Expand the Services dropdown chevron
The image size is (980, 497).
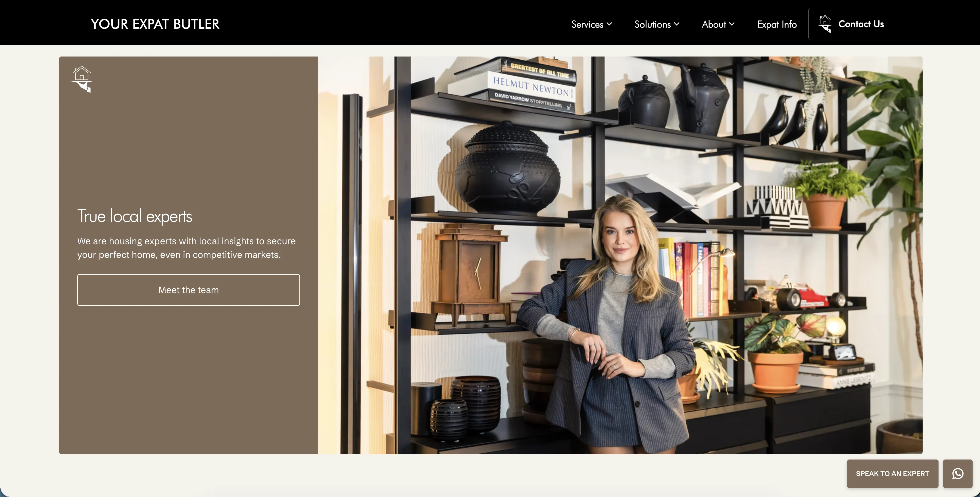click(610, 24)
